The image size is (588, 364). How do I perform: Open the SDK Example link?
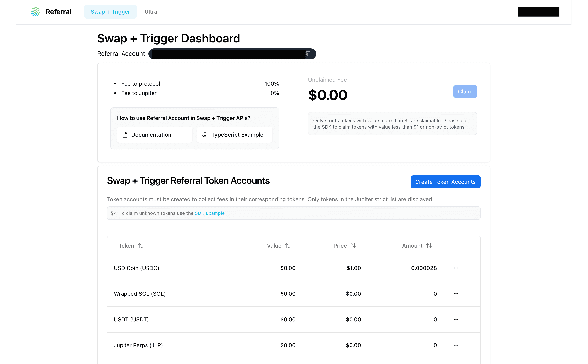(209, 213)
